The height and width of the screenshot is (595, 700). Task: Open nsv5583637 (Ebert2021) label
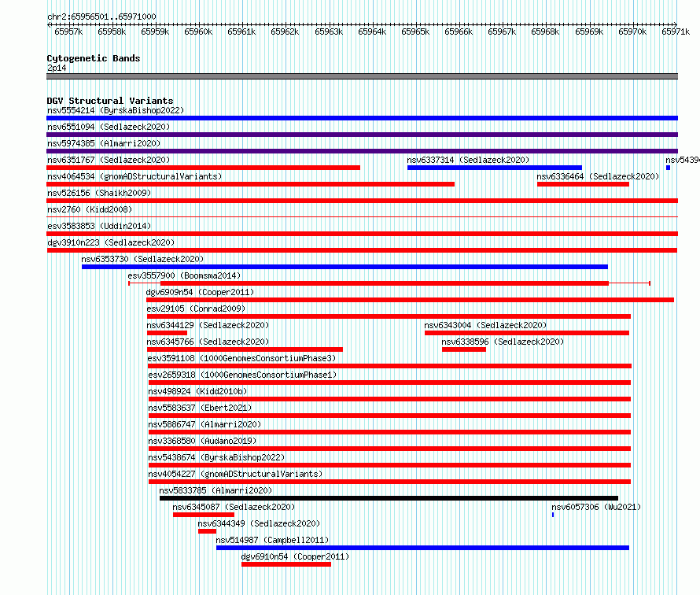(x=200, y=408)
